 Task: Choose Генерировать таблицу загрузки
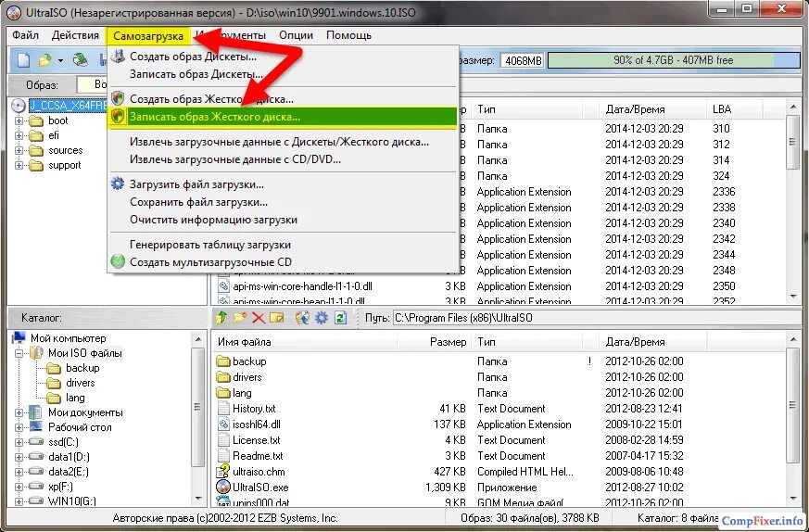[x=283, y=245]
